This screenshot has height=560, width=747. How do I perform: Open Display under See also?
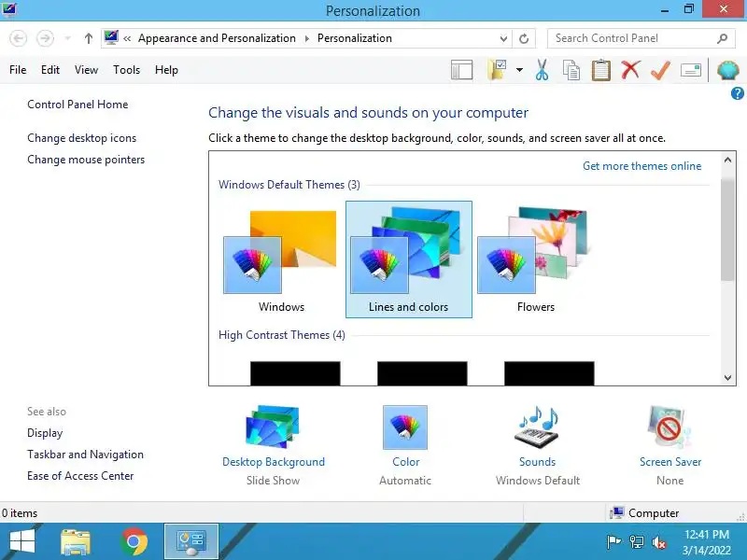pos(45,433)
